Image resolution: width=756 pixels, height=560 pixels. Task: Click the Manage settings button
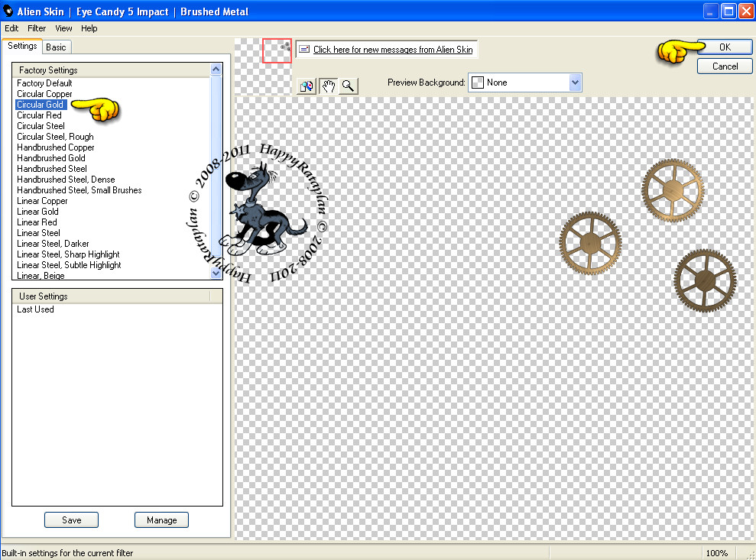coord(161,520)
